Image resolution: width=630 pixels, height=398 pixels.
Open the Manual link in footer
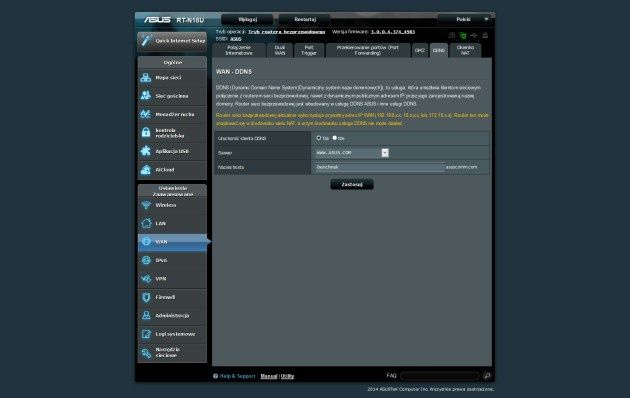(269, 376)
